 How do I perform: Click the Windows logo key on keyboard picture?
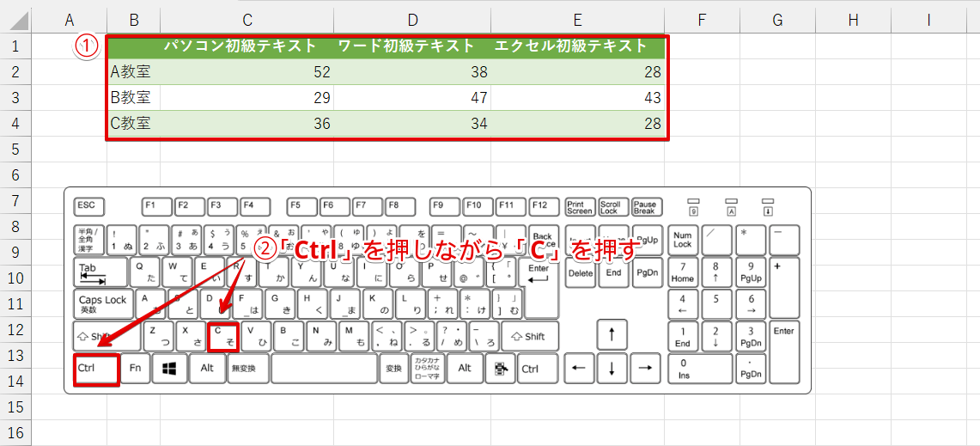tap(170, 368)
